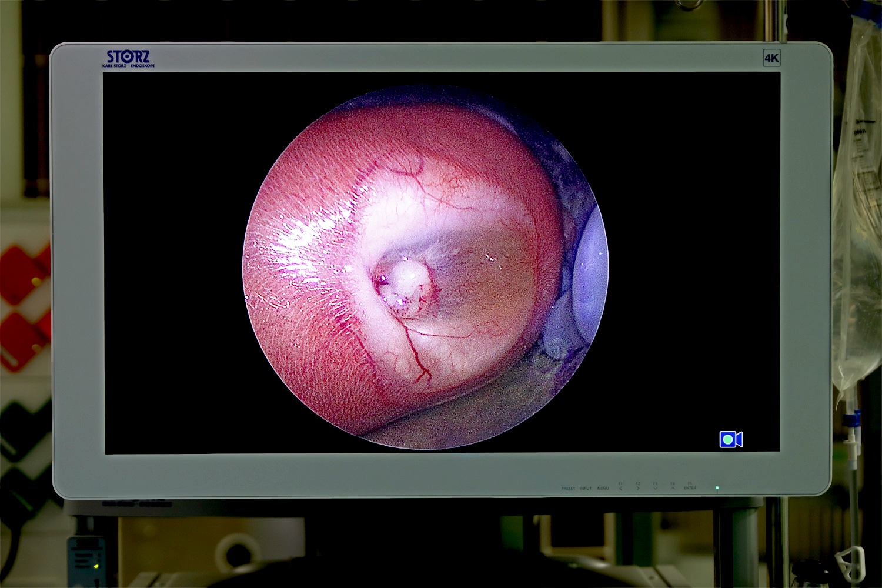
Task: Tap the green power indicator light
Action: [x=716, y=487]
